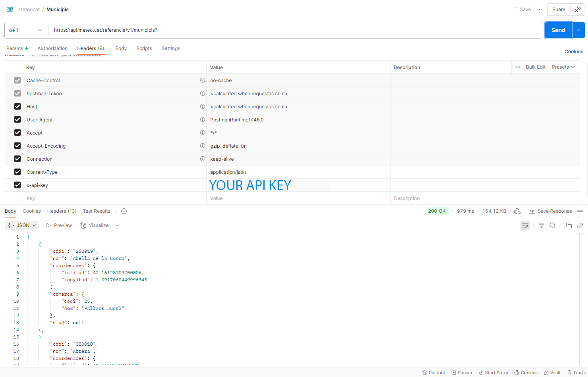Screen dimensions: 588x377
Task: Open info icon for User-Agent header
Action: [x=203, y=119]
